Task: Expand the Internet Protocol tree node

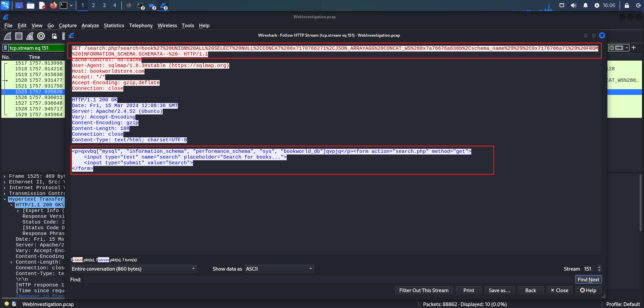Action: (x=5, y=187)
